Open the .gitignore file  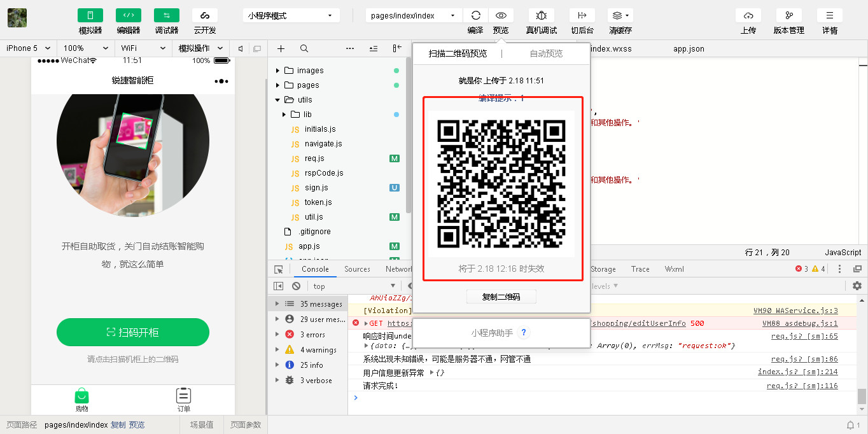[314, 232]
